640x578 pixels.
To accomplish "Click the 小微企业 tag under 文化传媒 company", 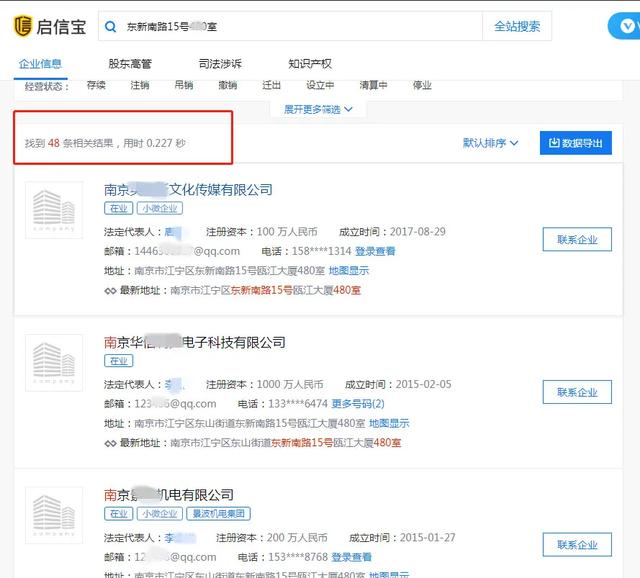I will pos(160,209).
